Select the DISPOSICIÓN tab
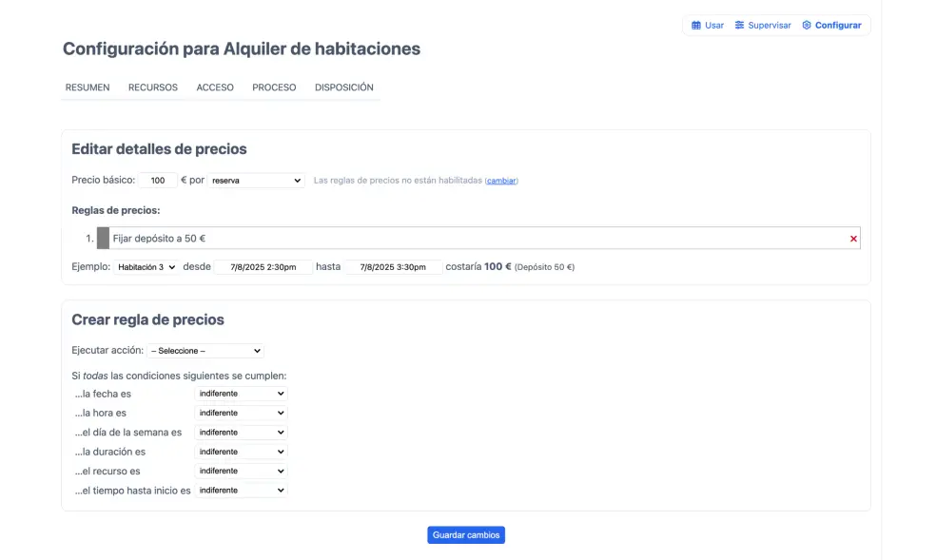This screenshot has height=560, width=936. [x=343, y=87]
